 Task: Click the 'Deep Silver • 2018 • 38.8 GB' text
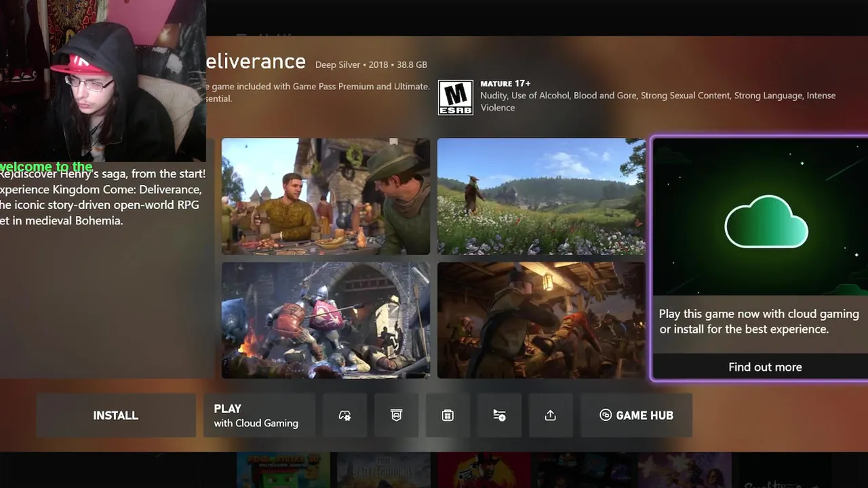(371, 65)
